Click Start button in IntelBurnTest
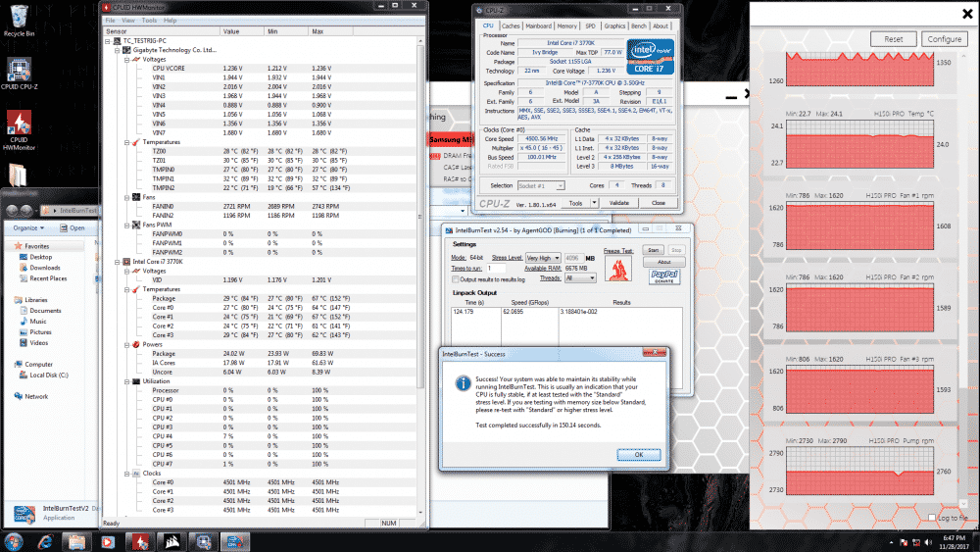Screen dimensions: 980x552 click(653, 250)
